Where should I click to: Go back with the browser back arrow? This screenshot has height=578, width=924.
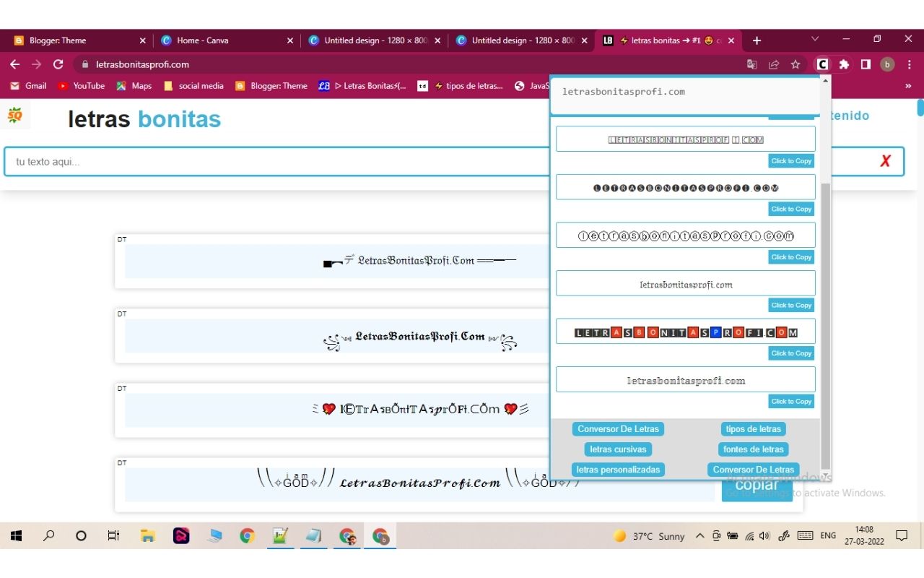pos(14,64)
